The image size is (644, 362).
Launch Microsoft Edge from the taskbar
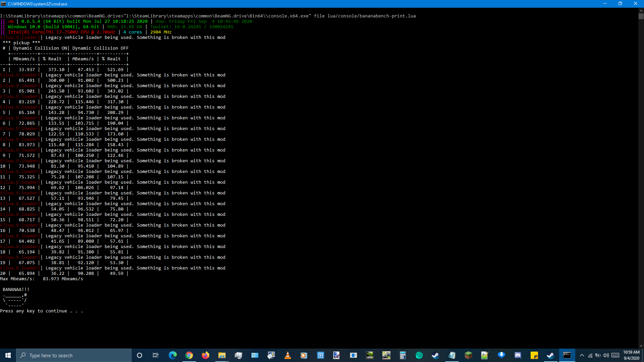tap(172, 355)
